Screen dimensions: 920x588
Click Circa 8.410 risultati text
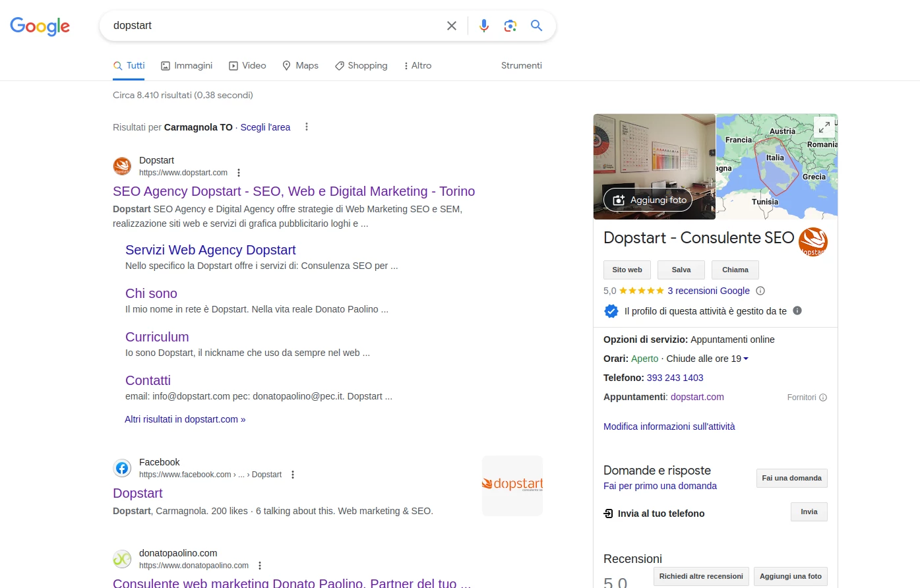pyautogui.click(x=183, y=95)
